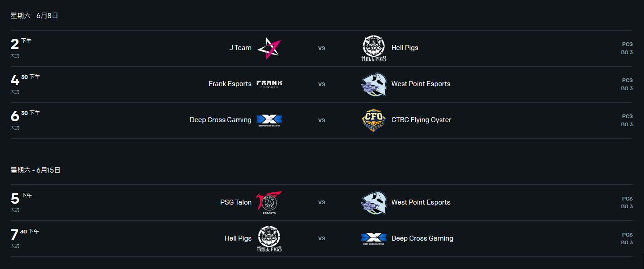Open the Deep Cross Gaming logo on June 8

pyautogui.click(x=269, y=120)
